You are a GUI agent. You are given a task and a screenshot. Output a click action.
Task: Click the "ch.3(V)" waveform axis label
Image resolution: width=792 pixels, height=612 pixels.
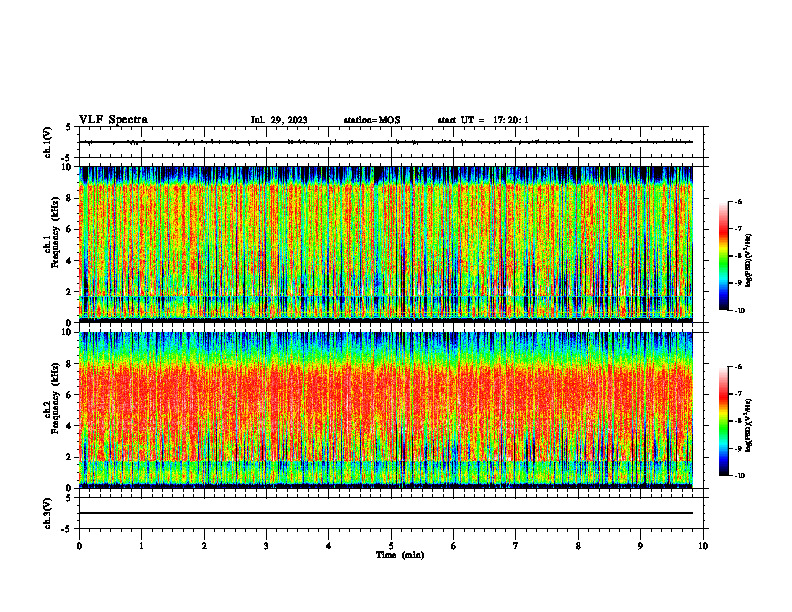(x=48, y=513)
